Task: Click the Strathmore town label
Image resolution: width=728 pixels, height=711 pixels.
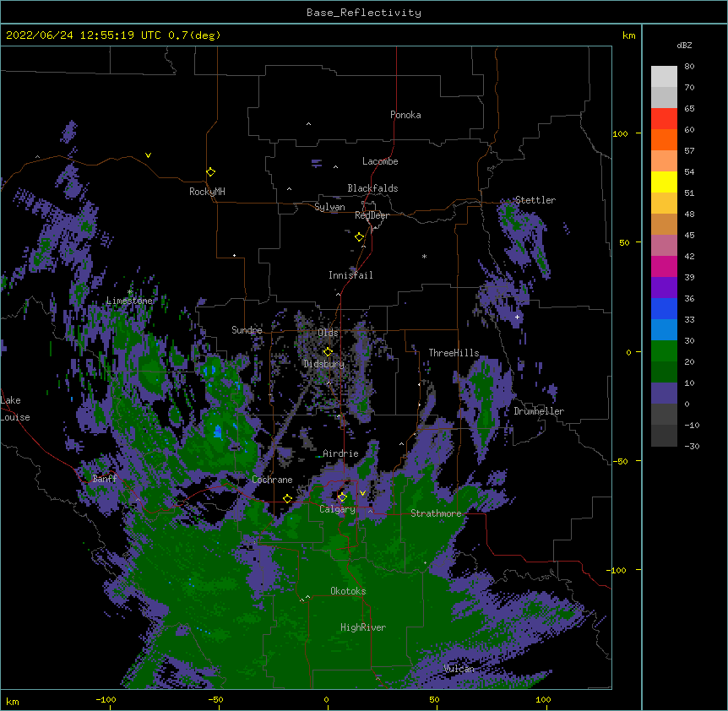Action: click(x=436, y=513)
